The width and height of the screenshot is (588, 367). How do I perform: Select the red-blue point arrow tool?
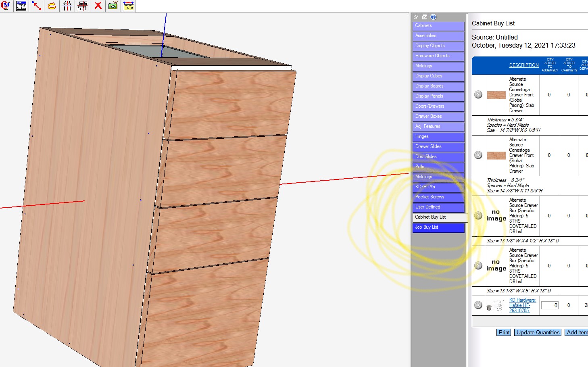tap(37, 6)
